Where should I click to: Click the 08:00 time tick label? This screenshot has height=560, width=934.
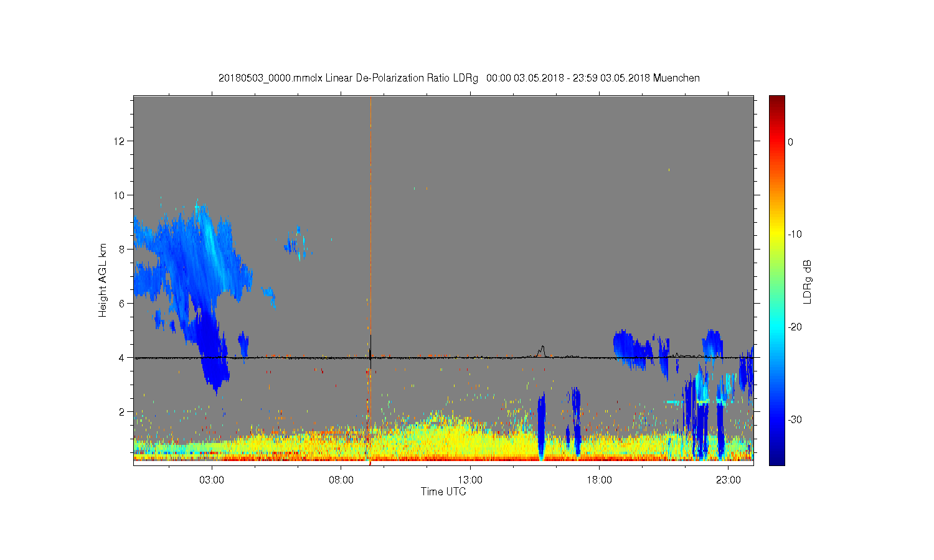click(x=341, y=480)
